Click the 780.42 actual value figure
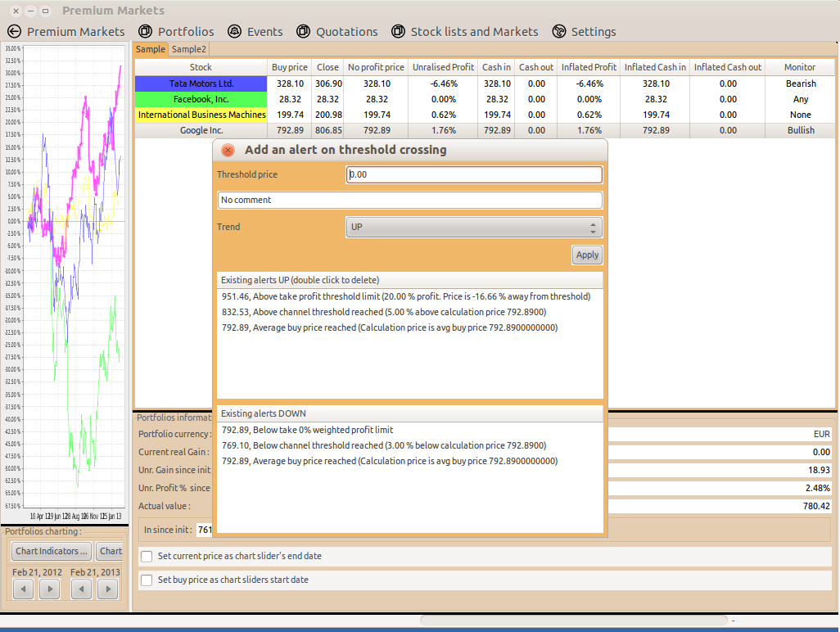Image resolution: width=840 pixels, height=632 pixels. coord(816,506)
